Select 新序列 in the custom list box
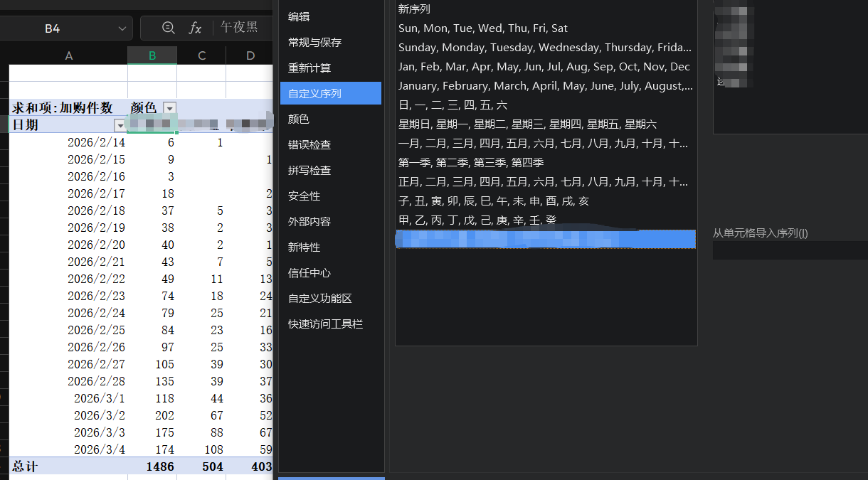The width and height of the screenshot is (868, 480). [414, 9]
